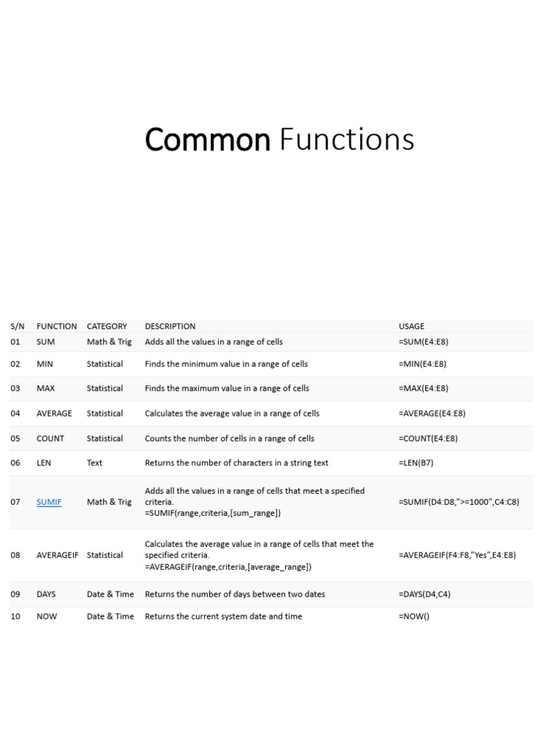The image size is (560, 747).
Task: Open the SUMIF hyperlink
Action: coord(49,502)
